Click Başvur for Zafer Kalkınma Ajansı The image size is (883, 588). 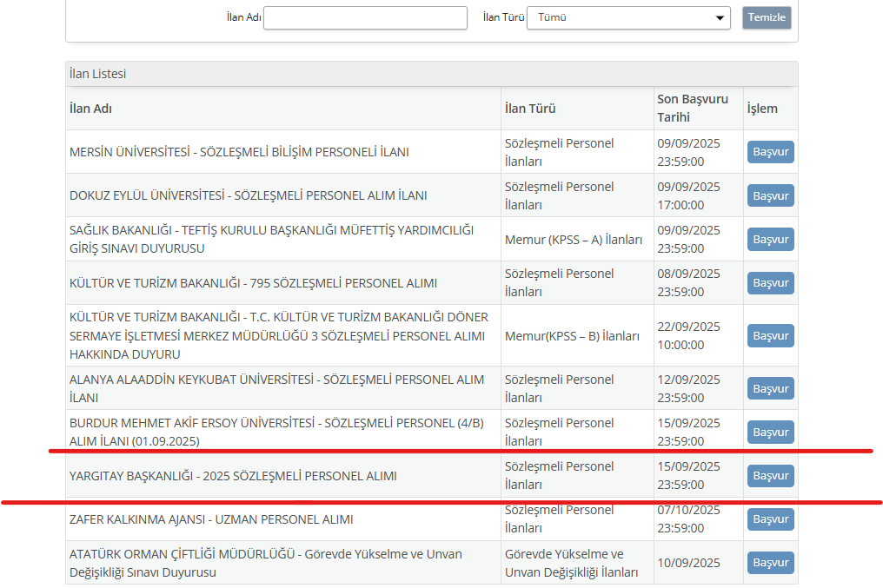pos(770,519)
